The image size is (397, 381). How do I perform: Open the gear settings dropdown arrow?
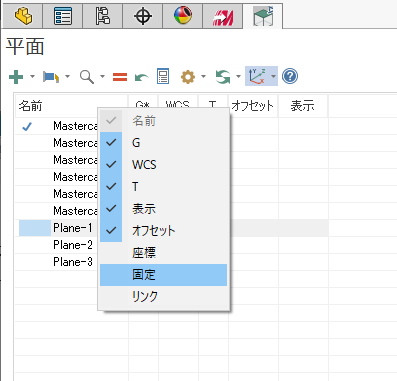(x=203, y=77)
